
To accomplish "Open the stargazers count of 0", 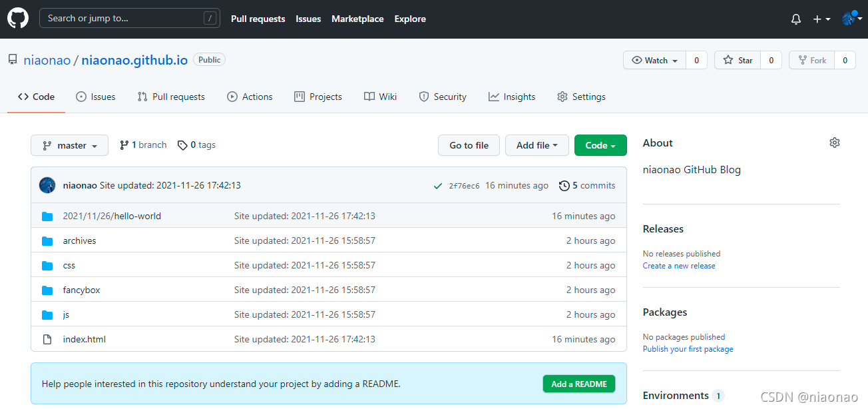I will [771, 60].
